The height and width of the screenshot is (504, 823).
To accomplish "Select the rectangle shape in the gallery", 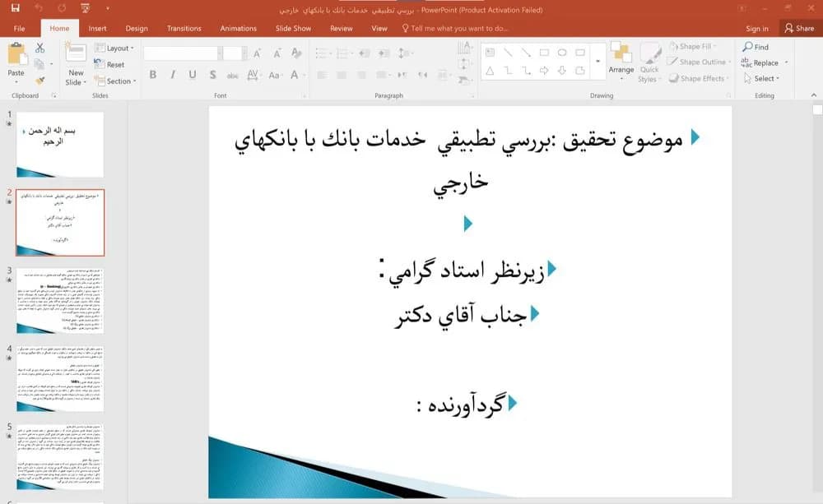I will click(x=544, y=53).
